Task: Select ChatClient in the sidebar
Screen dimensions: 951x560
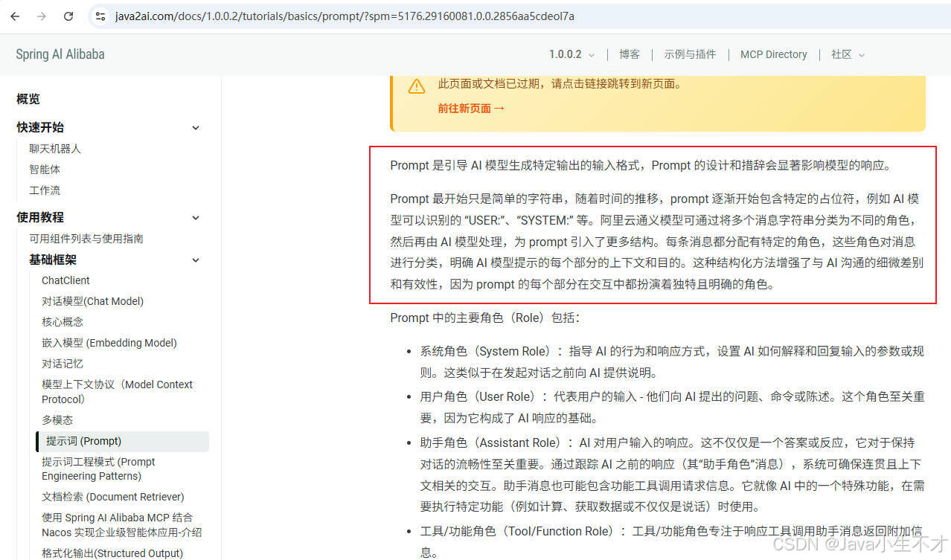Action: [x=66, y=280]
